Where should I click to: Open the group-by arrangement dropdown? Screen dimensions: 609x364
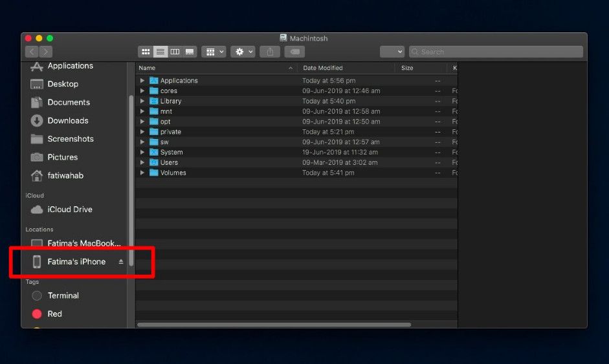coord(214,52)
